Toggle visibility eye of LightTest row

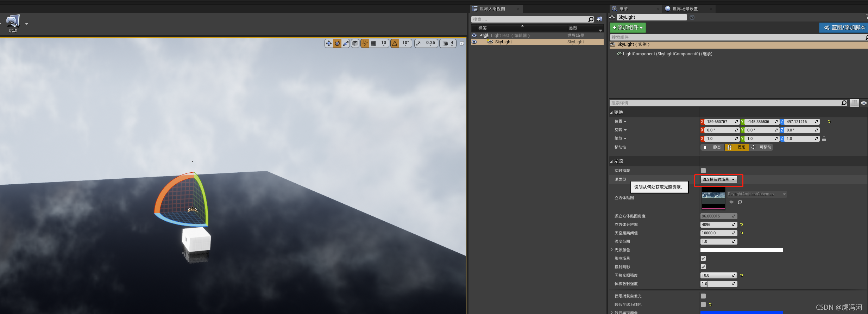(x=474, y=35)
